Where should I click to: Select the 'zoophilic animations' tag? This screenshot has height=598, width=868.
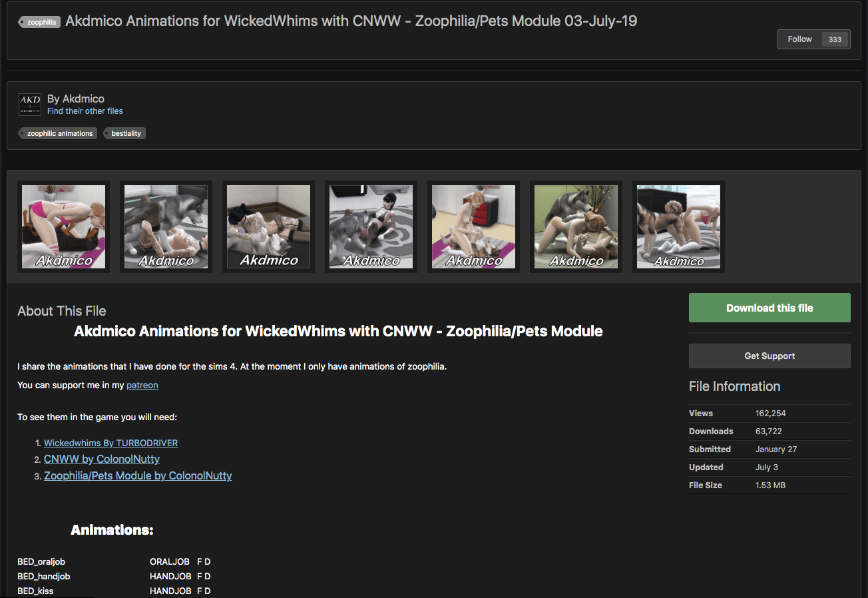pyautogui.click(x=59, y=133)
